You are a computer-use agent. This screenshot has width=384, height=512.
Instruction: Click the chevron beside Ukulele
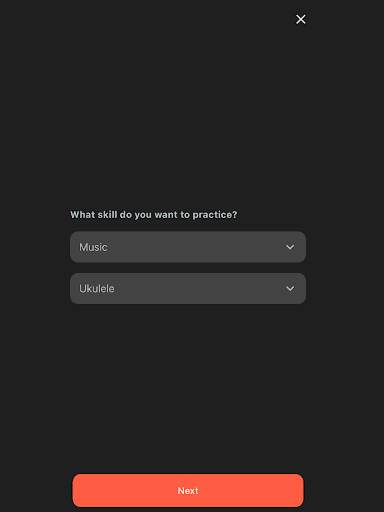coord(290,289)
